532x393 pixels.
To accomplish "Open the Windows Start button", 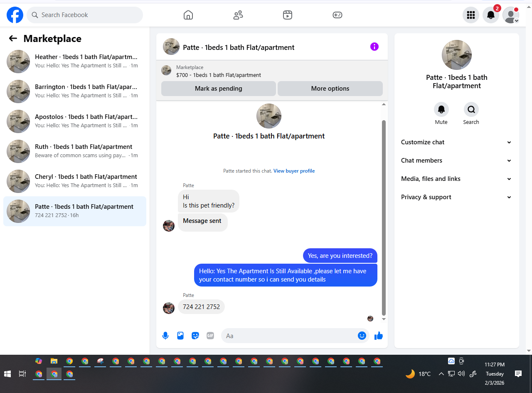I will click(7, 374).
